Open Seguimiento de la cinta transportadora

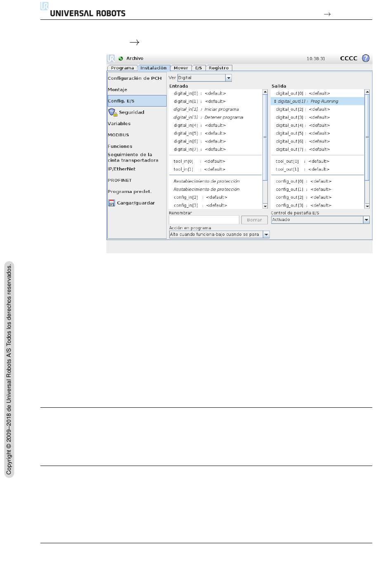point(133,157)
